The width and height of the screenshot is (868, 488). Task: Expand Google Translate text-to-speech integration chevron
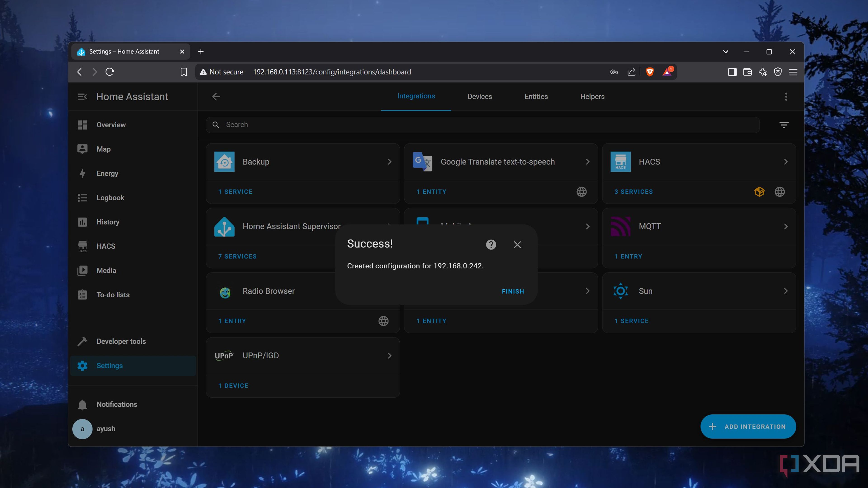(588, 162)
